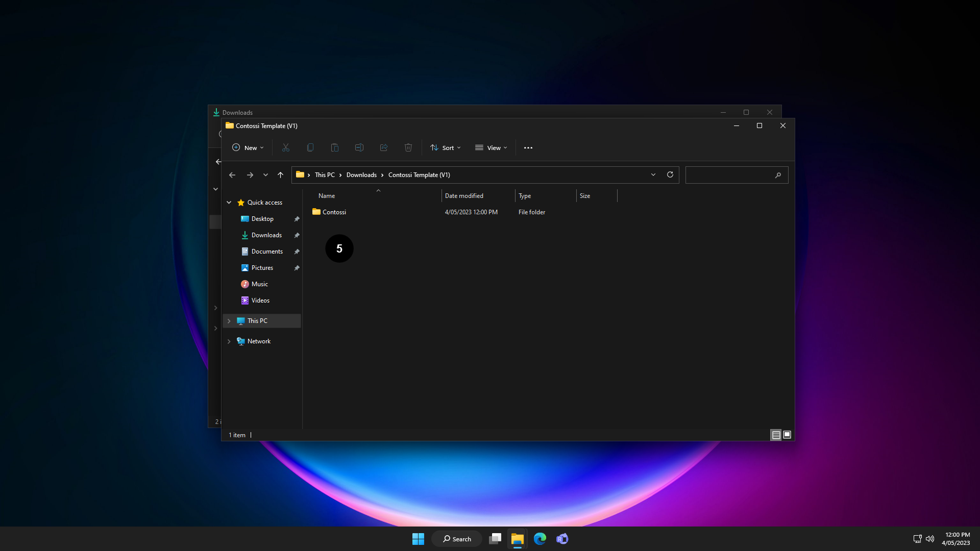
Task: Click the Delete trash can icon
Action: click(x=408, y=147)
